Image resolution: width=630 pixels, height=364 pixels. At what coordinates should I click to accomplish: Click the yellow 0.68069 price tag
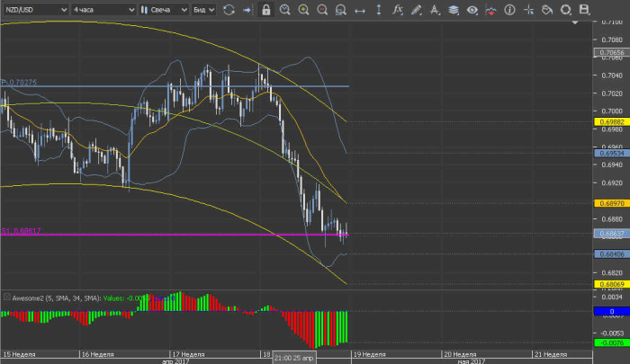[x=611, y=284]
